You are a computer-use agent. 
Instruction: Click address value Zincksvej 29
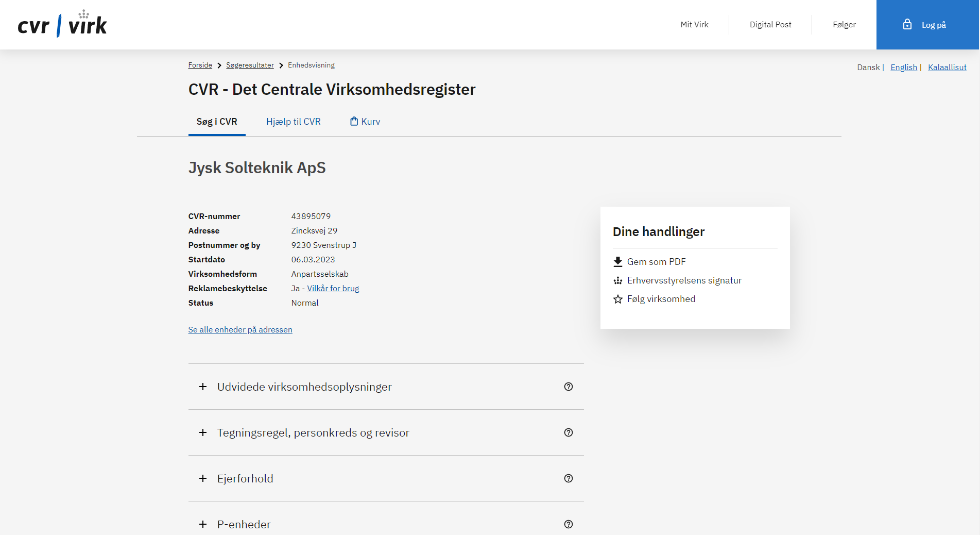(x=314, y=230)
